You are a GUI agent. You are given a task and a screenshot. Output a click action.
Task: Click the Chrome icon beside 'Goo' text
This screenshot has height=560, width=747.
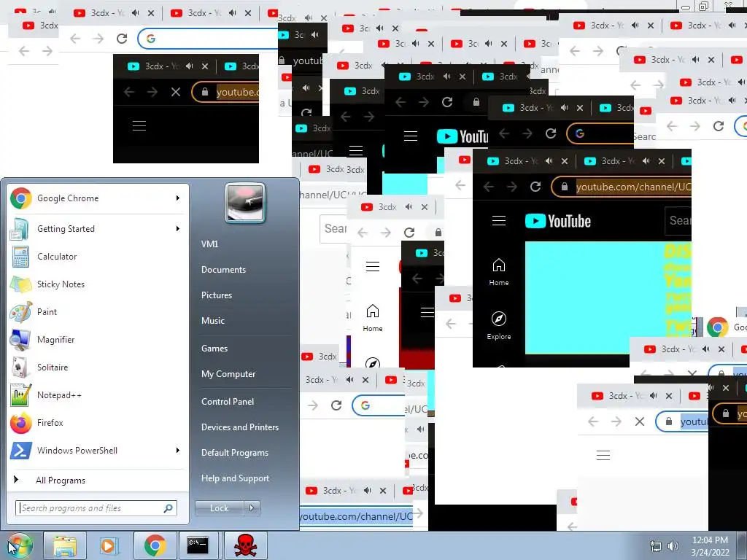tap(718, 327)
